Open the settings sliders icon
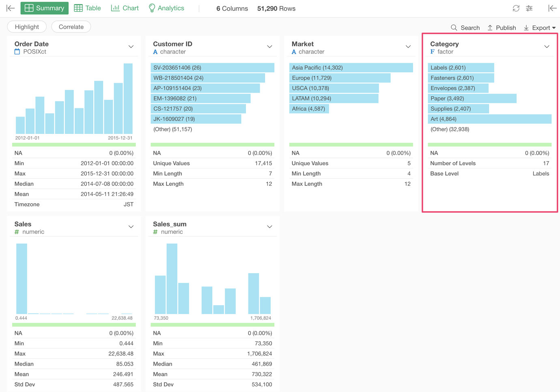Image resolution: width=560 pixels, height=392 pixels. pyautogui.click(x=529, y=8)
